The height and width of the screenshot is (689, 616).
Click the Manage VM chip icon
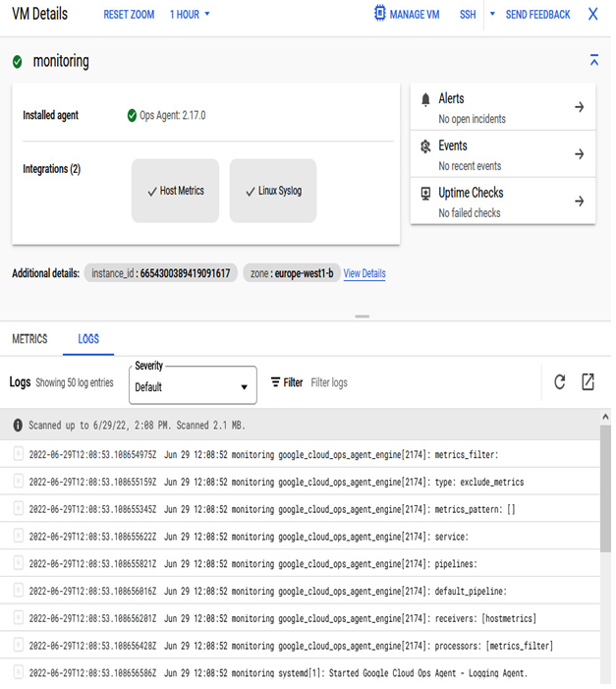point(379,13)
